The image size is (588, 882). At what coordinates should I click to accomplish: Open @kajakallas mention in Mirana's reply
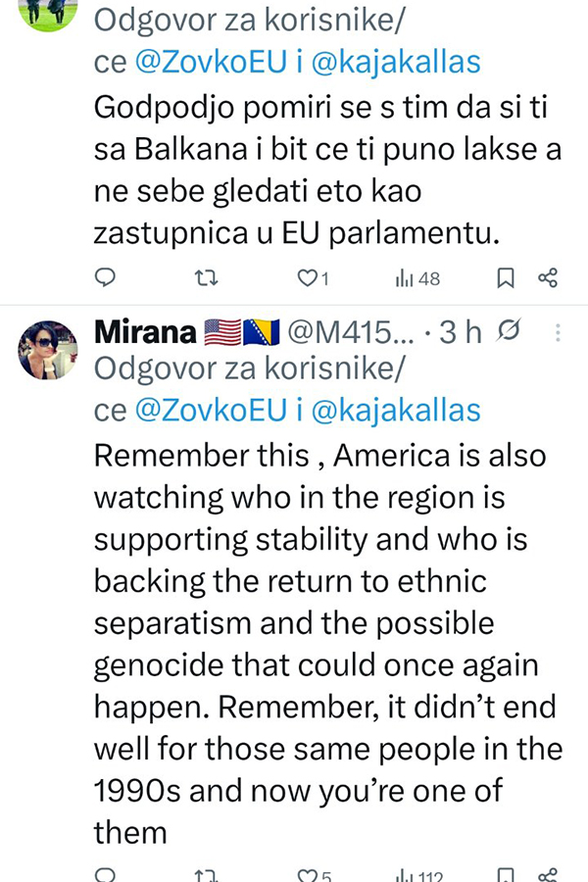pos(395,411)
